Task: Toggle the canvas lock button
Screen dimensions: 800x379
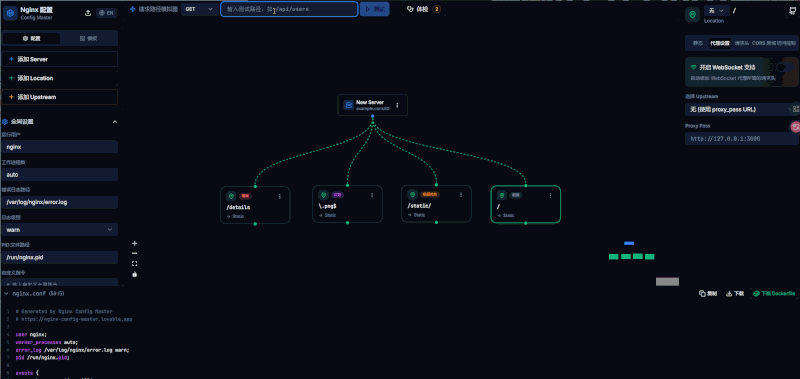Action: click(x=135, y=274)
